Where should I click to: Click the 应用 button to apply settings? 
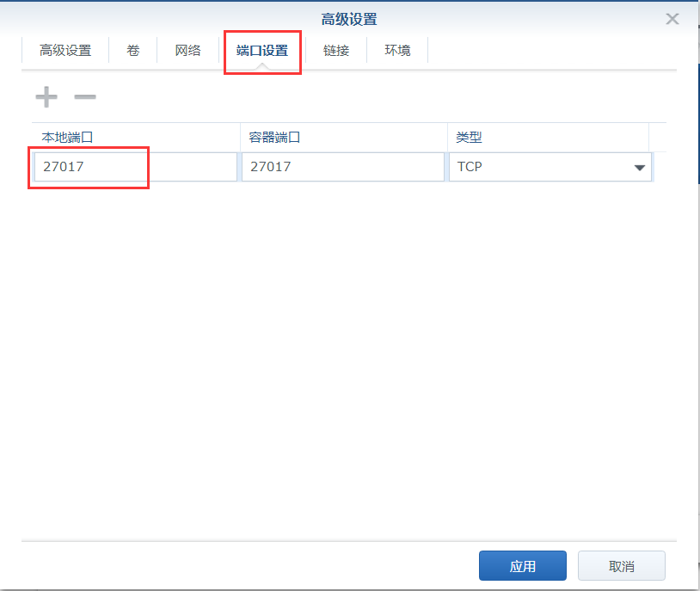522,565
